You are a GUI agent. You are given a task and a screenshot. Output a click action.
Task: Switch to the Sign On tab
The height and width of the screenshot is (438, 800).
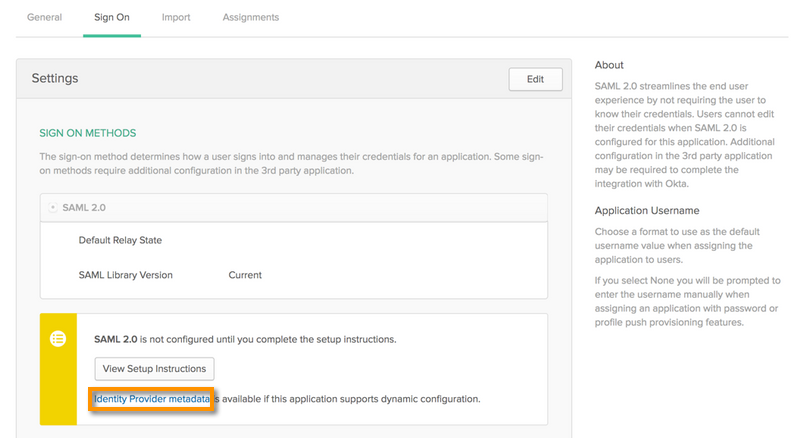tap(112, 17)
